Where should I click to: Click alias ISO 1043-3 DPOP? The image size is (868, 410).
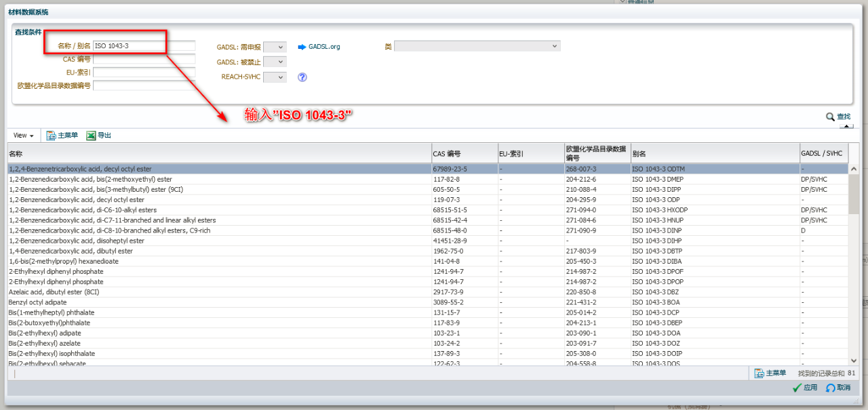pos(658,282)
